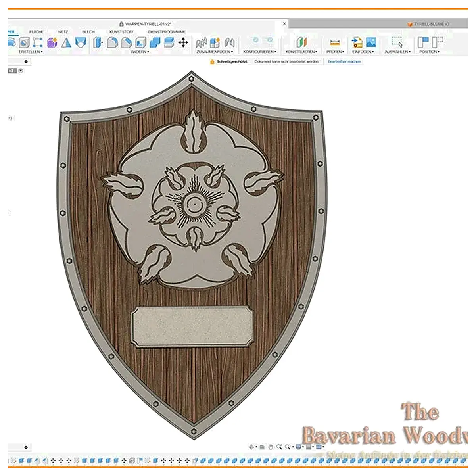This screenshot has height=476, width=476.
Task: Toggle the browser panel collapse dot
Action: pyautogui.click(x=26, y=62)
